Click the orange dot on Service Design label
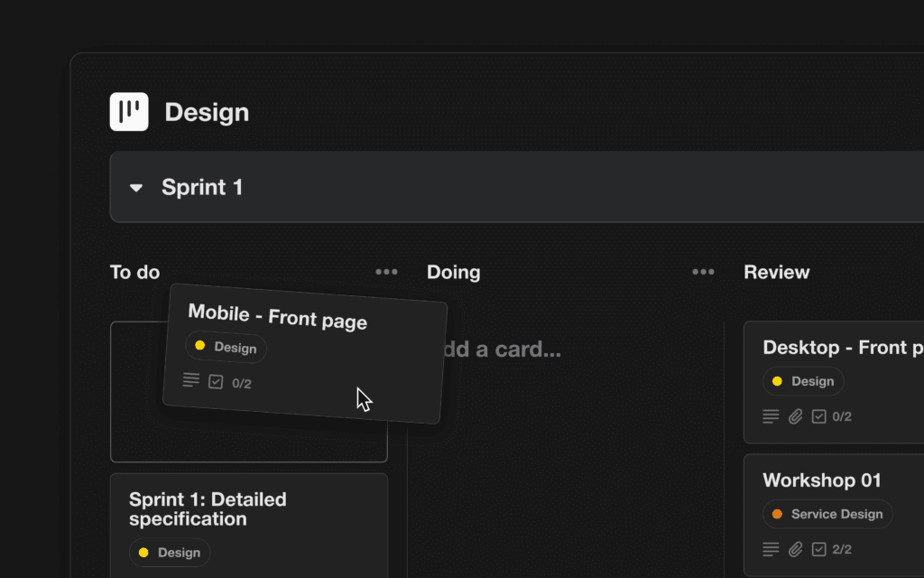Screen dimensions: 924x578 pyautogui.click(x=777, y=514)
